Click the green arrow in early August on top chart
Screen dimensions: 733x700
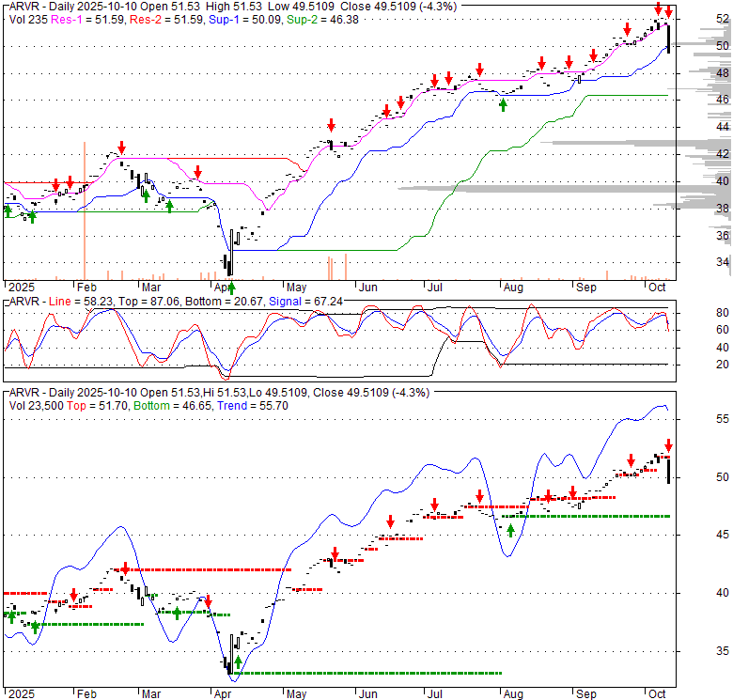coord(503,103)
